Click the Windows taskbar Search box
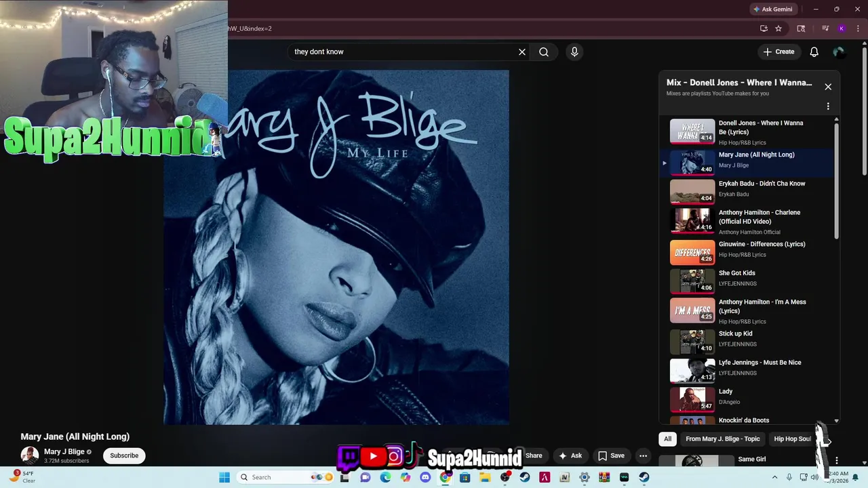This screenshot has height=488, width=868. click(285, 477)
